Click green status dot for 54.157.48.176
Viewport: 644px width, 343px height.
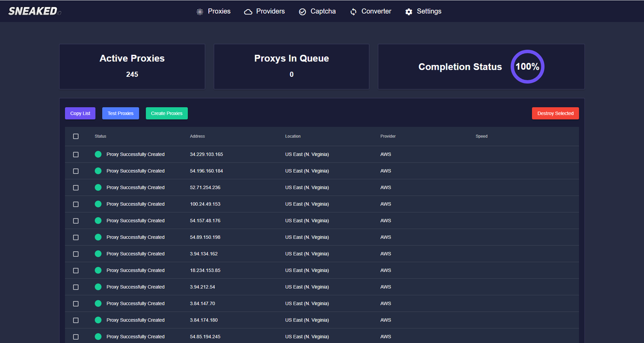[98, 221]
